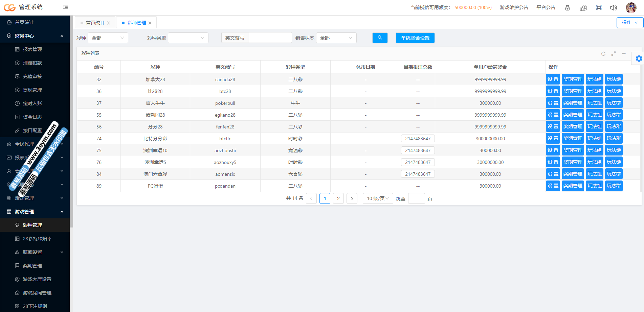Click the 单挑奖金设置 button
This screenshot has height=312, width=644.
pos(415,38)
